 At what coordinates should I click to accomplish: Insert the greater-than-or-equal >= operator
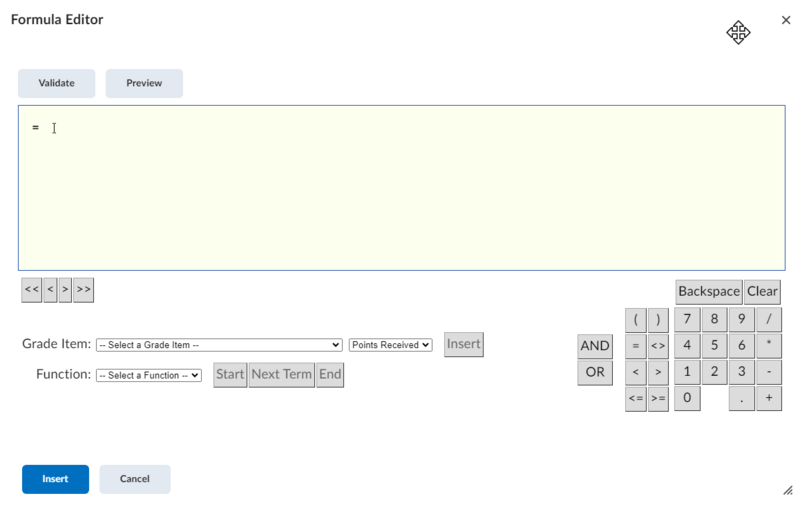[658, 399]
